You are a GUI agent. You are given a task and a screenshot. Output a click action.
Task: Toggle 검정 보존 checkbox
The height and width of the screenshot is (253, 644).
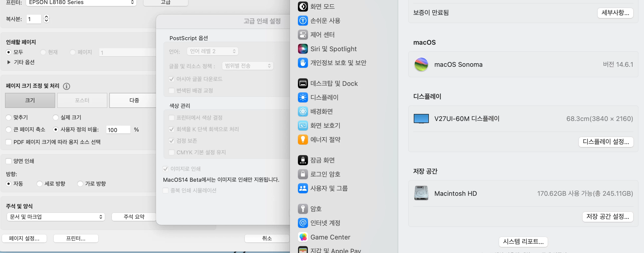(172, 141)
